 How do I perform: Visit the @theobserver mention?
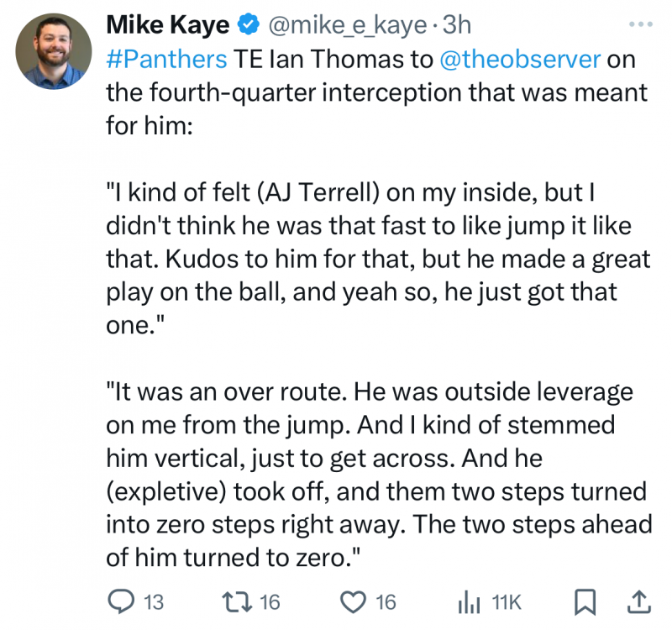(520, 60)
